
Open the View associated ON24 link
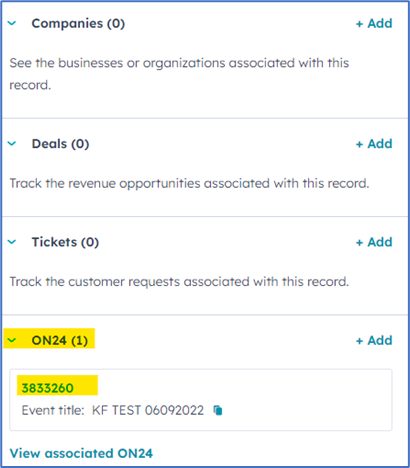pos(81,453)
